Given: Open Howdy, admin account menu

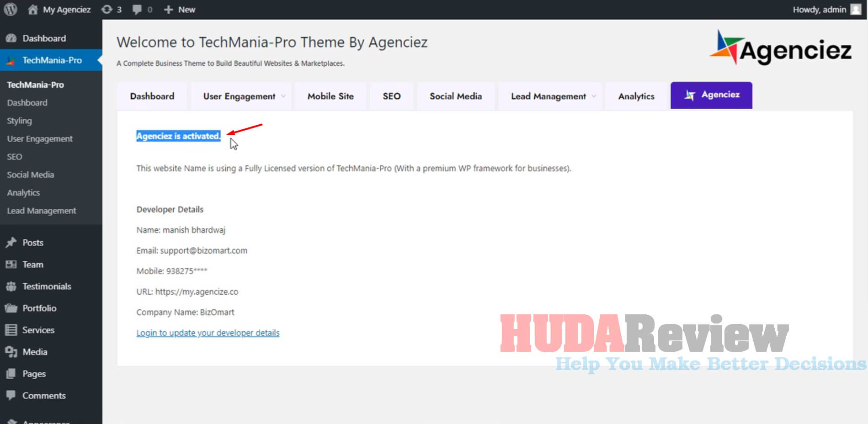Looking at the screenshot, I should click(820, 10).
